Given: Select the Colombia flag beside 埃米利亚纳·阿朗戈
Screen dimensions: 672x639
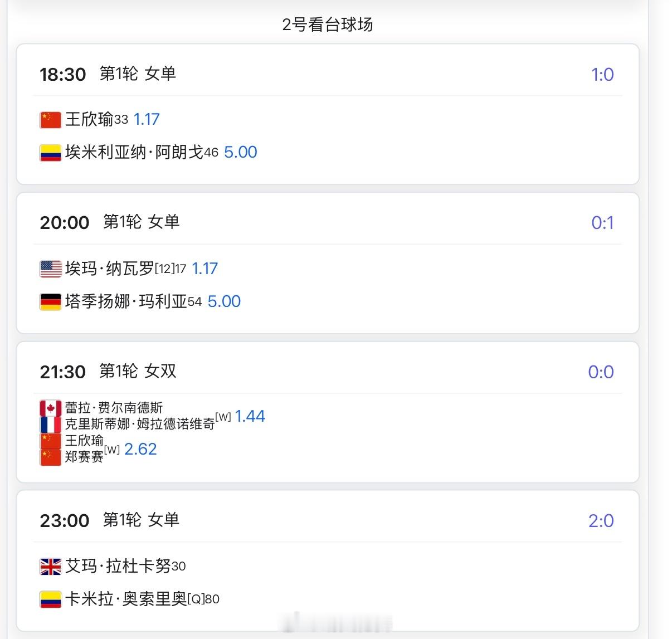Looking at the screenshot, I should pyautogui.click(x=50, y=152).
